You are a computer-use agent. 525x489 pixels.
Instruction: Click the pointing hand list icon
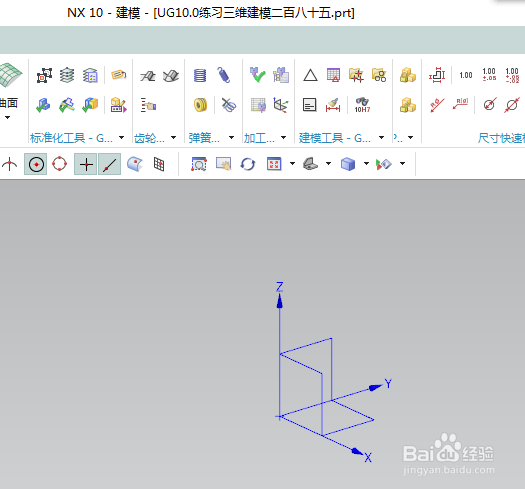tap(148, 105)
